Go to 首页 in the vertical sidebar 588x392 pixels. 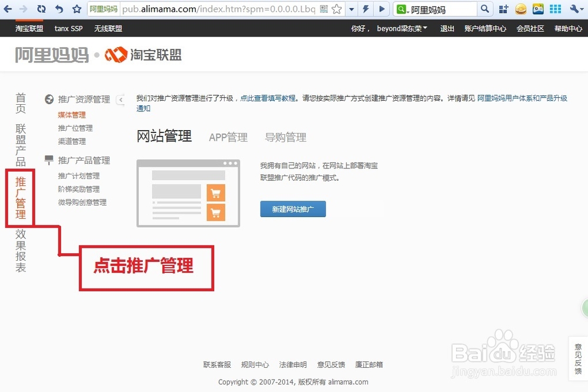pyautogui.click(x=21, y=103)
